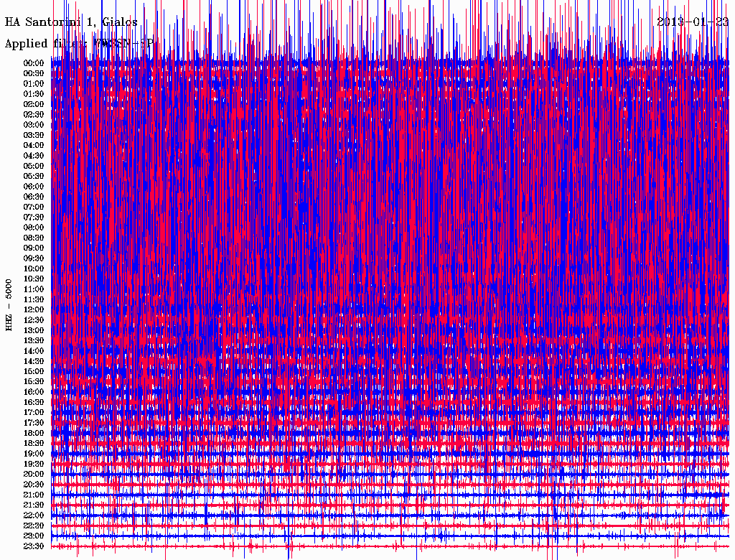Screen dimensions: 735x560
Task: Click the 13:30 time label
Action: tap(34, 340)
